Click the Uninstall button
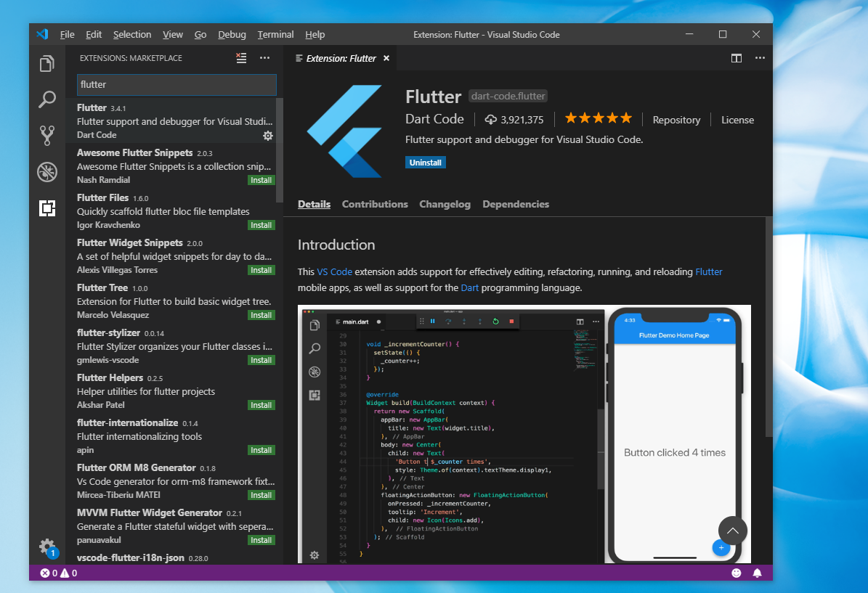Image resolution: width=868 pixels, height=593 pixels. [x=425, y=163]
